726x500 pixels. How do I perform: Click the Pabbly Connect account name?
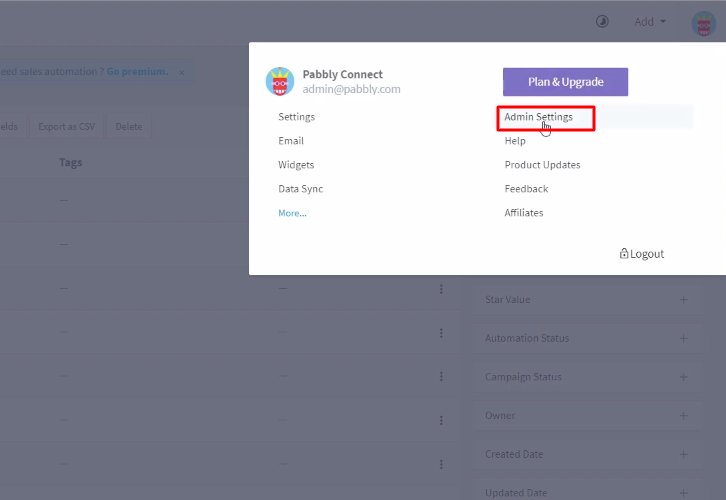343,74
